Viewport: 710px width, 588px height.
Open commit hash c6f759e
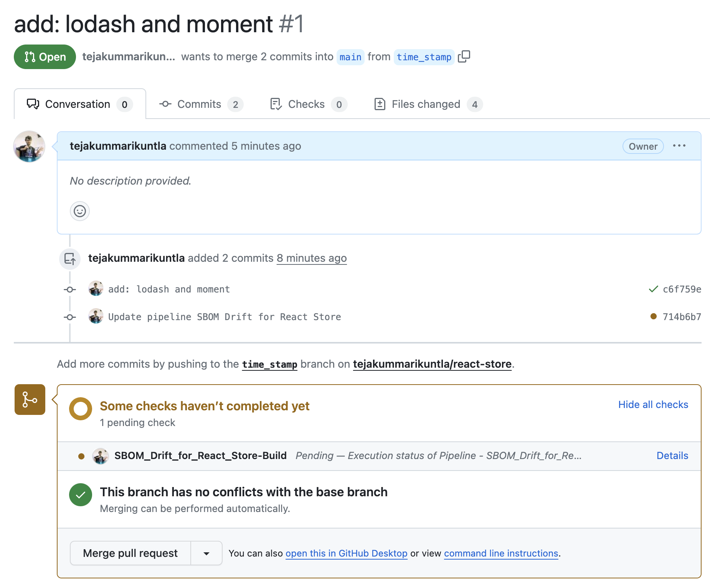[682, 289]
